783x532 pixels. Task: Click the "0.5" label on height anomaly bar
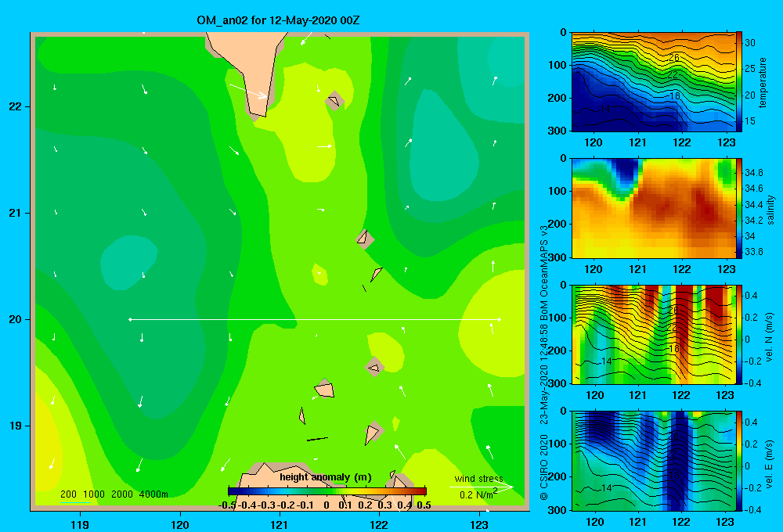coord(424,505)
